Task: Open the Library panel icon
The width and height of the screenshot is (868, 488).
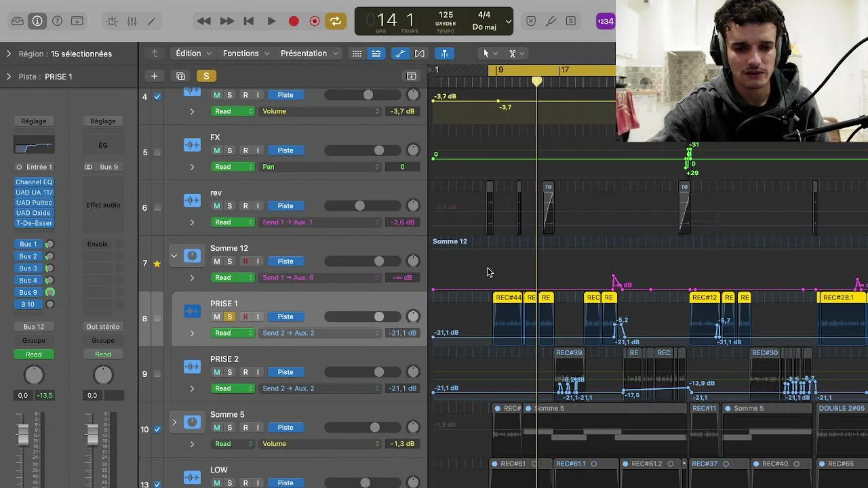Action: tap(18, 21)
